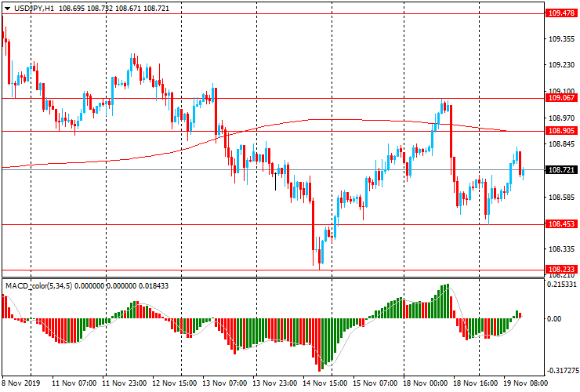Select the 109.067 red price label
580x392 pixels.
[561, 98]
